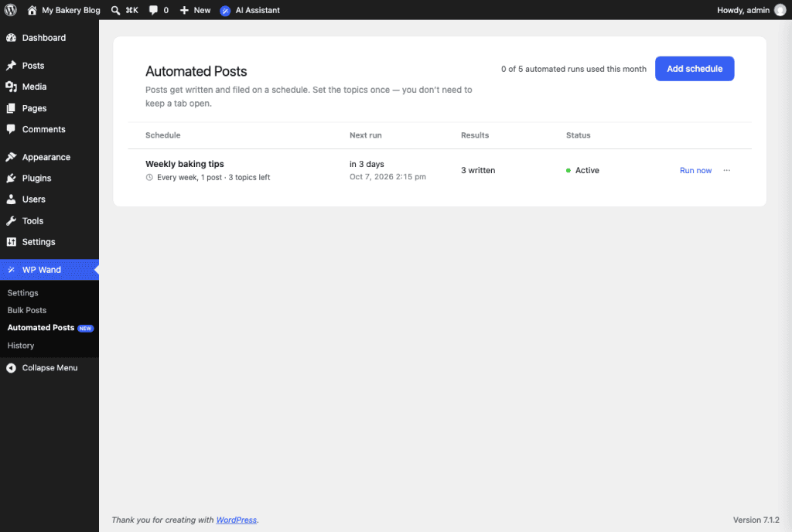Click the Results column header
This screenshot has height=532, width=792.
[475, 135]
